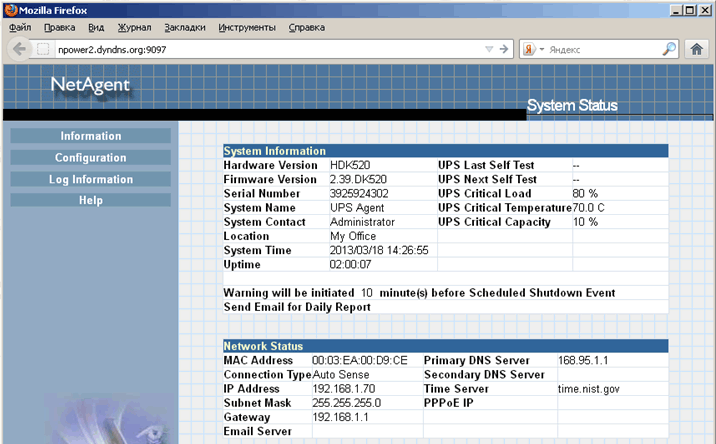
Task: Open the Information sidebar section
Action: [x=90, y=136]
